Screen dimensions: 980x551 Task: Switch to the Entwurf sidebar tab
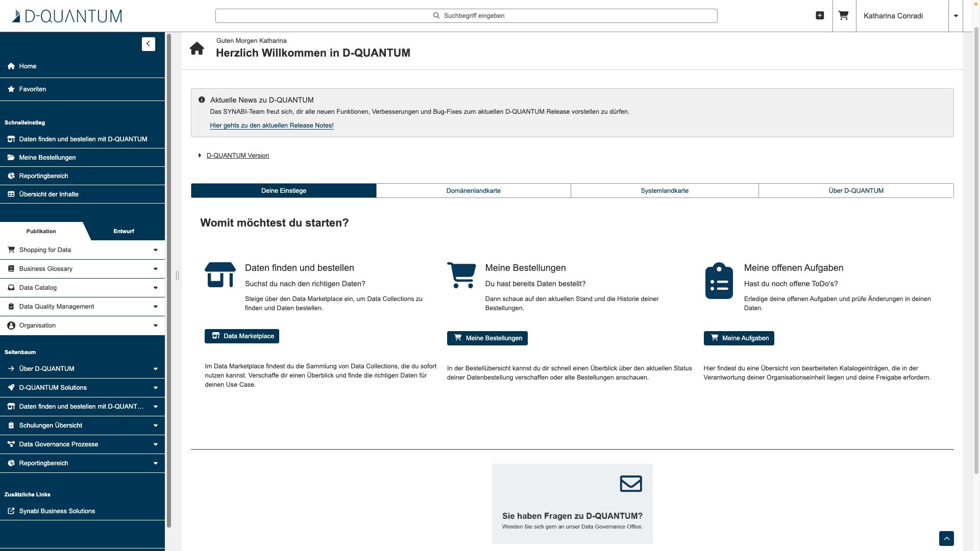124,231
